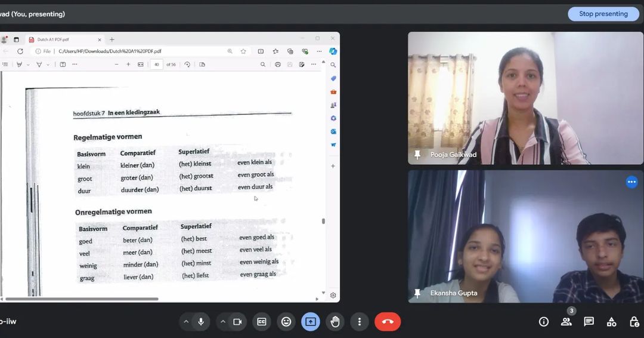Open the activities shapes icon
The height and width of the screenshot is (338, 644).
pos(612,321)
